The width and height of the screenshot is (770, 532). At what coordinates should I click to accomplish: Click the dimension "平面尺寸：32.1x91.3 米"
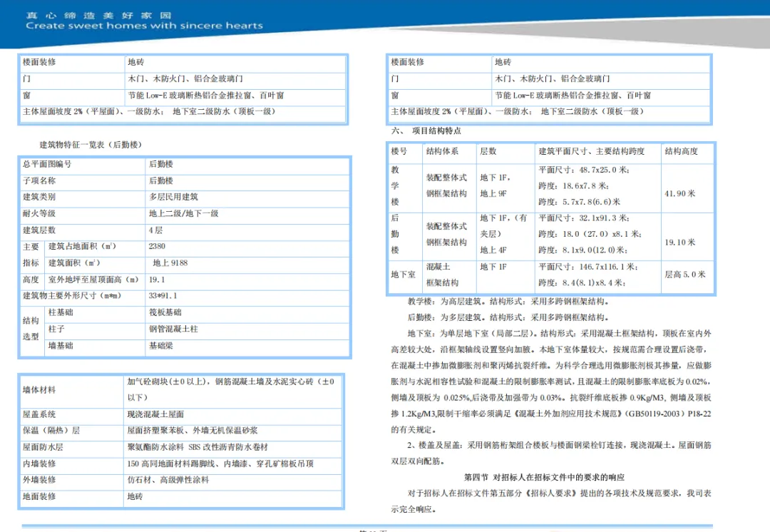pyautogui.click(x=583, y=218)
